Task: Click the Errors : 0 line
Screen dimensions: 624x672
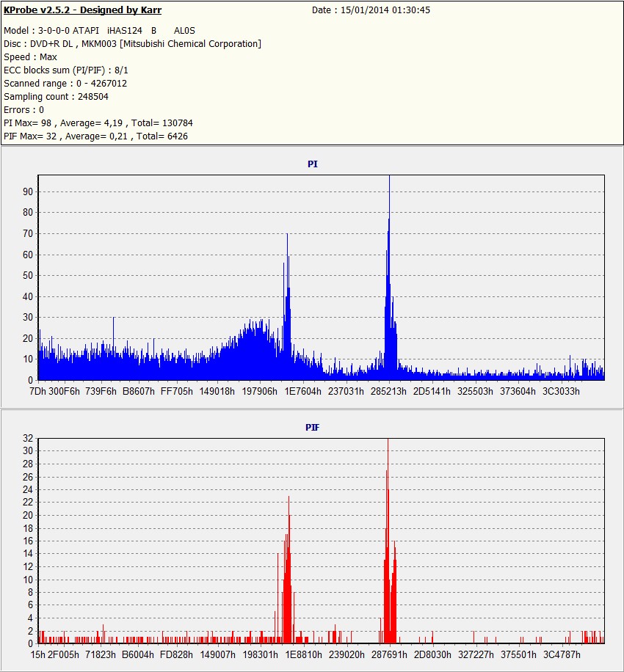Action: pos(23,110)
